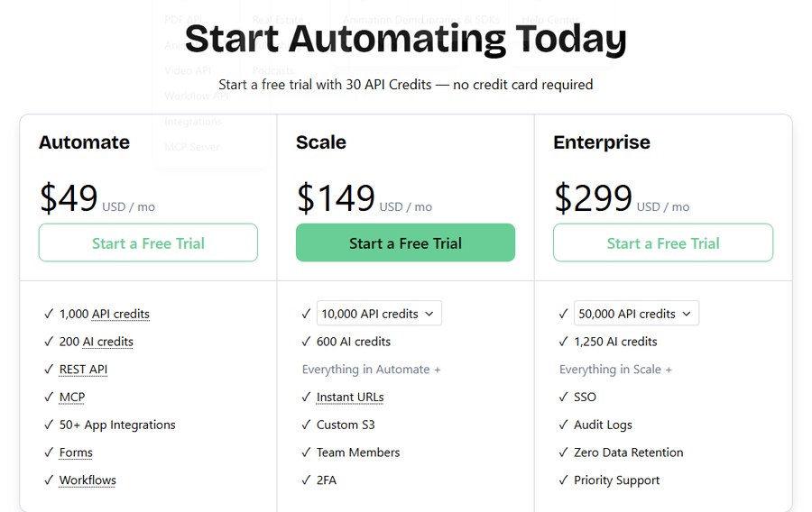Image resolution: width=812 pixels, height=512 pixels.
Task: Click the Automate plan Start a Free Trial button
Action: 148,242
